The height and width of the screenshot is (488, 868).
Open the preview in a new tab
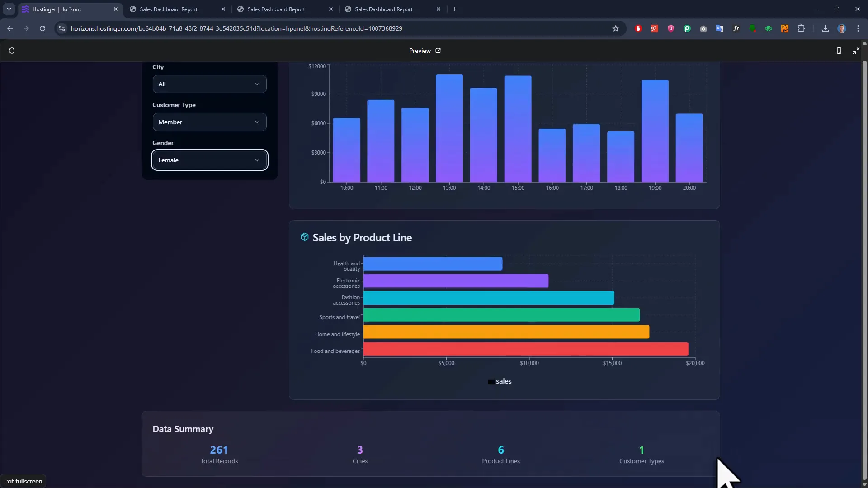pyautogui.click(x=438, y=51)
